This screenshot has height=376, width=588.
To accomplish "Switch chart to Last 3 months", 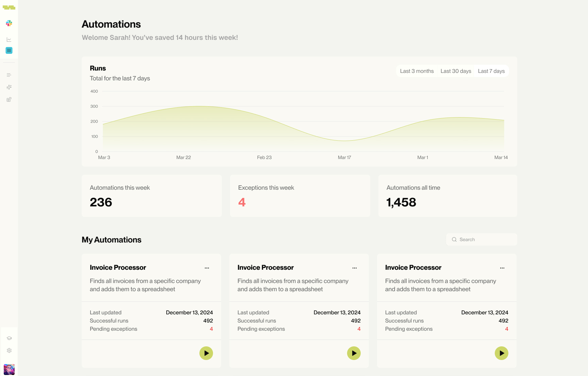I will 417,71.
